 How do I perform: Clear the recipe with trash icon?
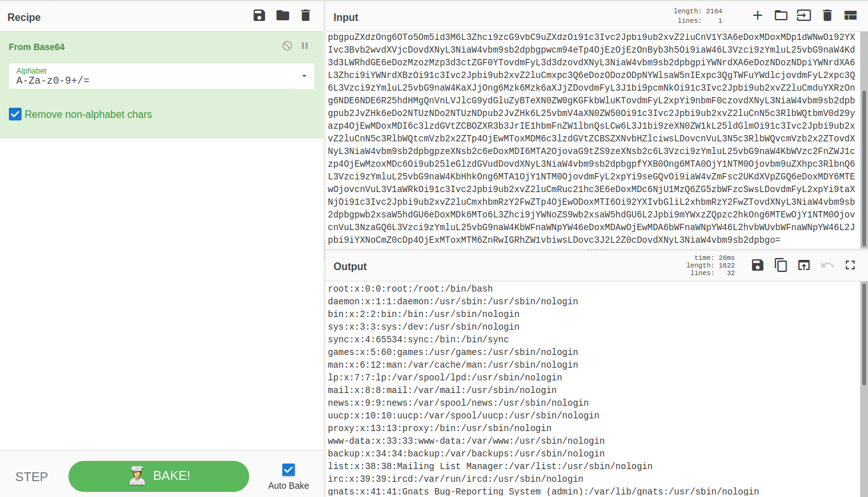pos(306,16)
